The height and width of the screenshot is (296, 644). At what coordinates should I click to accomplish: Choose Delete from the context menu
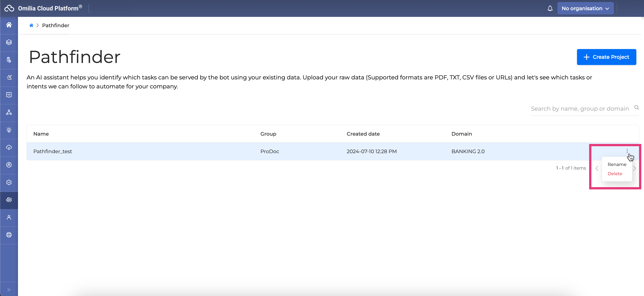[615, 174]
